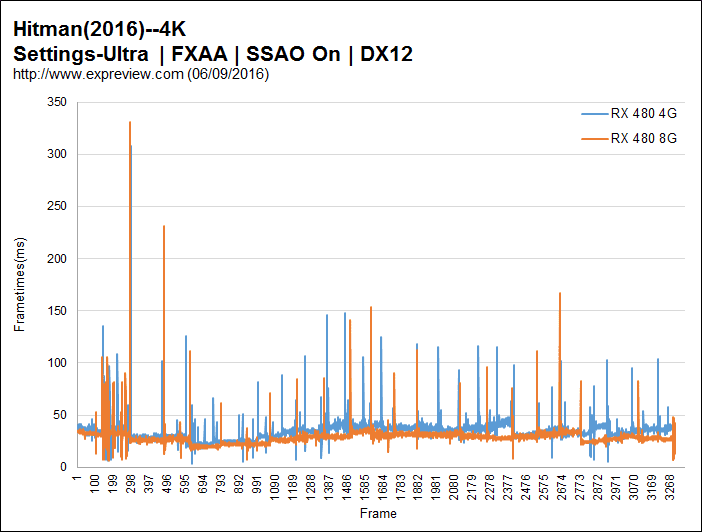Click the 'Frametimes(ms)' y-axis title
Image resolution: width=702 pixels, height=532 pixels.
(20, 284)
